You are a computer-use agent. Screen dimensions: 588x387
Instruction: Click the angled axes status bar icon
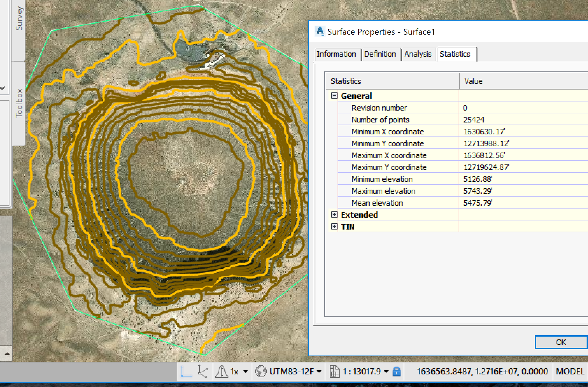[203, 371]
